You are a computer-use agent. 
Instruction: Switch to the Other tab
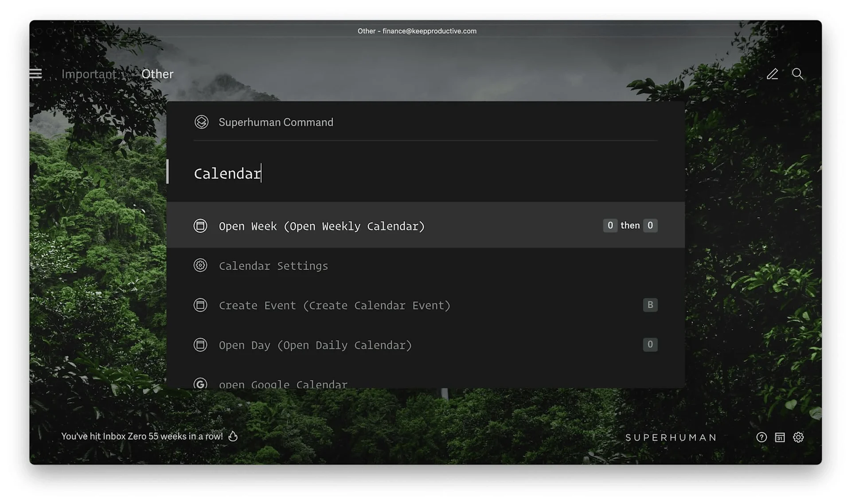click(157, 74)
